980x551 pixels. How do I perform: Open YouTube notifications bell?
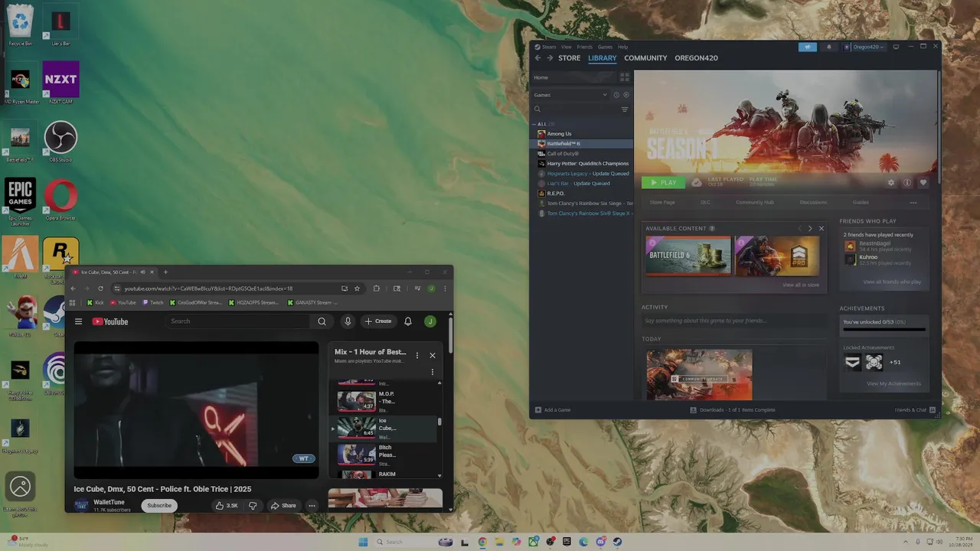coord(408,321)
